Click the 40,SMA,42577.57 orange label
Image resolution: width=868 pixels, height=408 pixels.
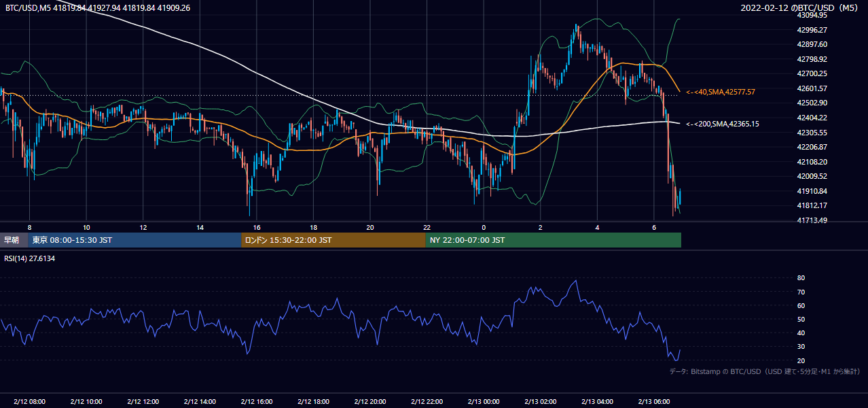tap(721, 92)
